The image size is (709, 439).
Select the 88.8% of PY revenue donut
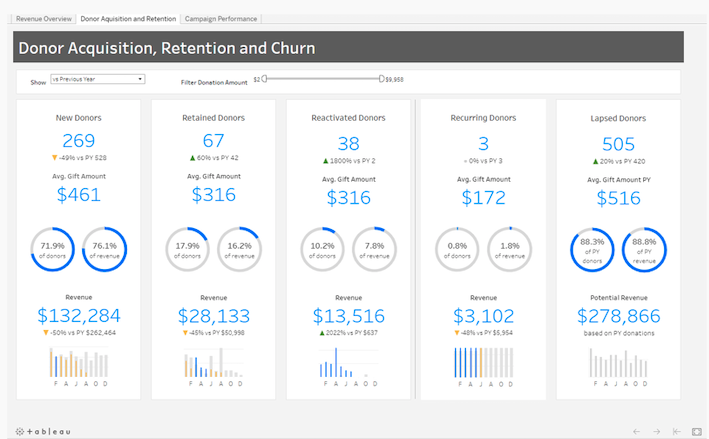[645, 250]
